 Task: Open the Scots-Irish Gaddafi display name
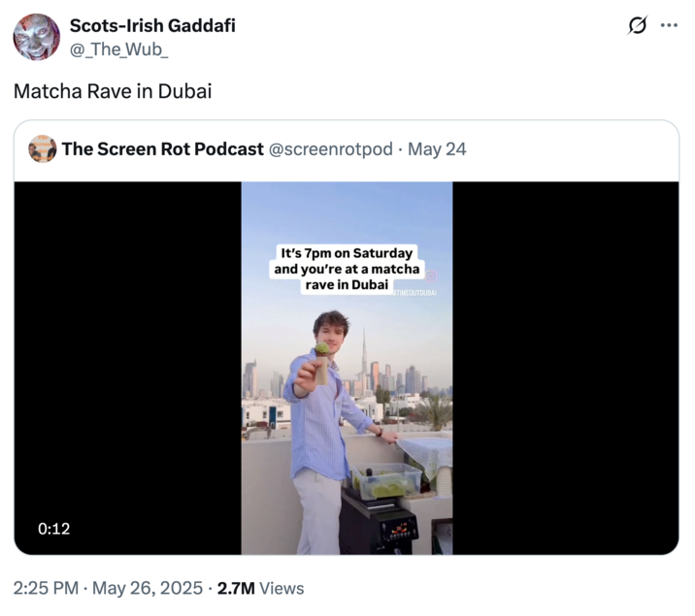click(x=152, y=25)
